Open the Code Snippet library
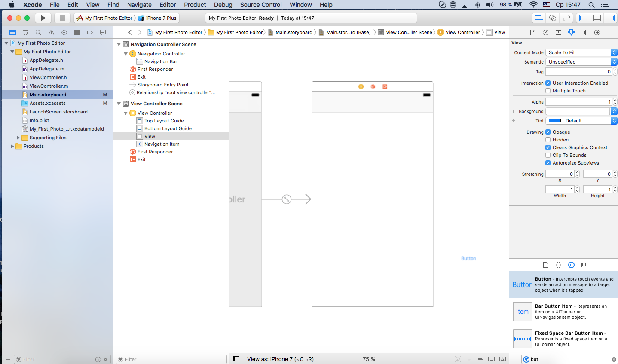Screen dimensions: 618x364 pyautogui.click(x=558, y=265)
